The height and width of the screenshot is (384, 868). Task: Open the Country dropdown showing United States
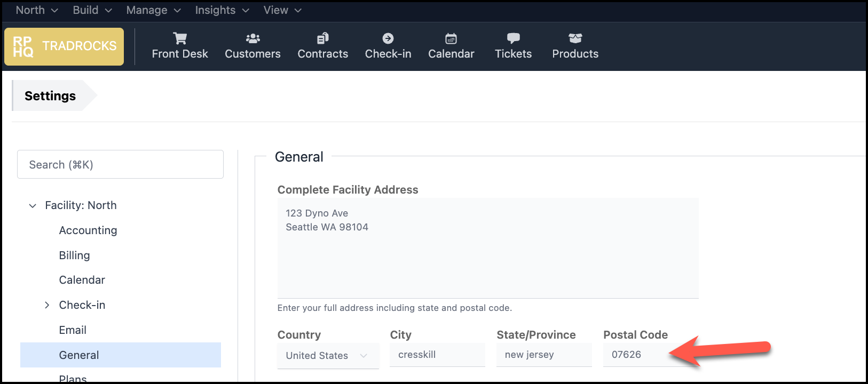pyautogui.click(x=328, y=356)
